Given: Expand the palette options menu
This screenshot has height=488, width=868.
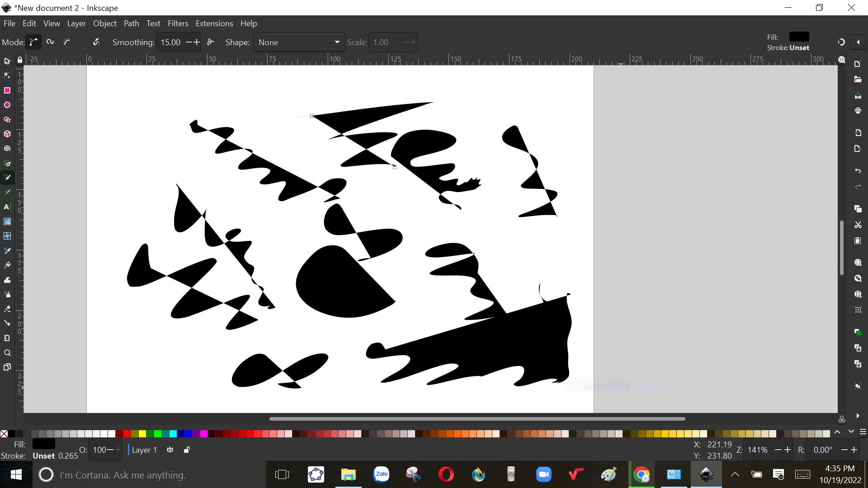Looking at the screenshot, I should click(863, 432).
